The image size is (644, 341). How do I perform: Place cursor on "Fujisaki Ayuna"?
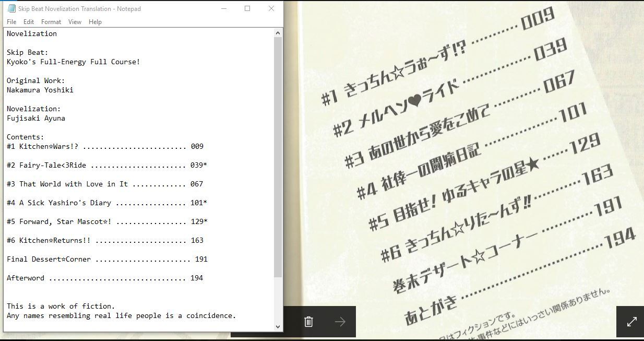(36, 118)
